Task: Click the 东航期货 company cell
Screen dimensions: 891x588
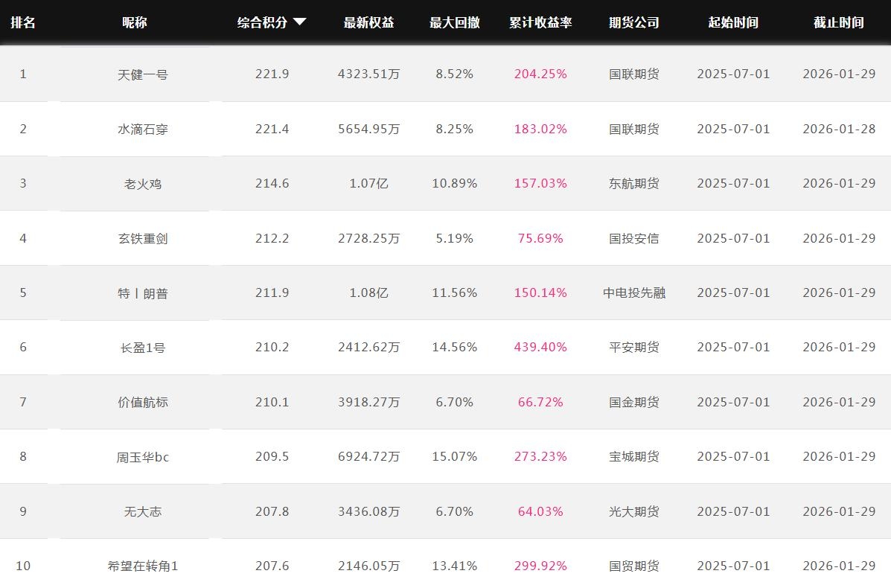Action: coord(633,184)
